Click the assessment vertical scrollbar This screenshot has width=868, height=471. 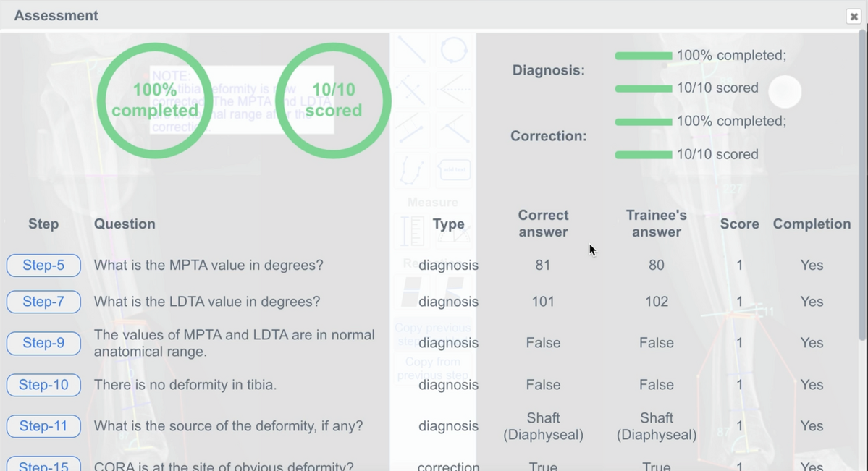pos(864,185)
